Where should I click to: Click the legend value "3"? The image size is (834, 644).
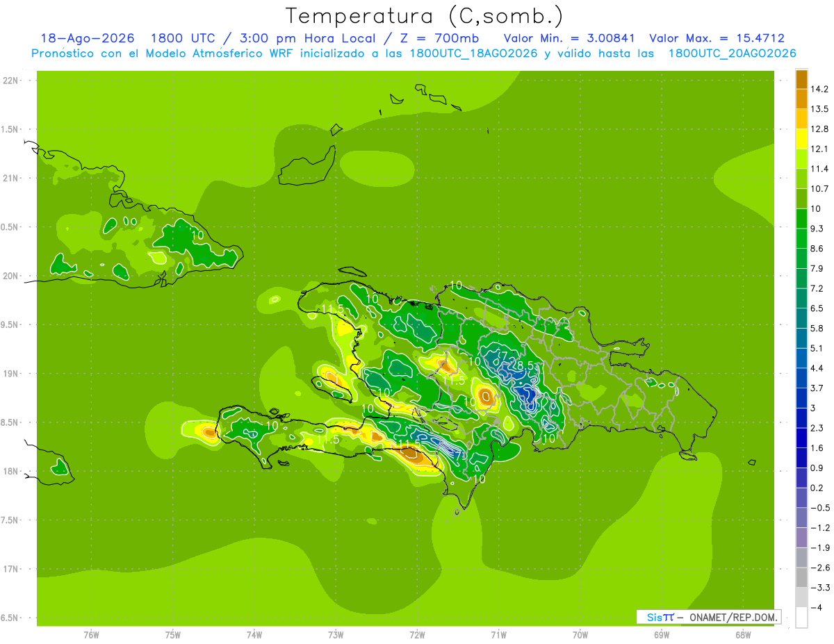click(813, 408)
